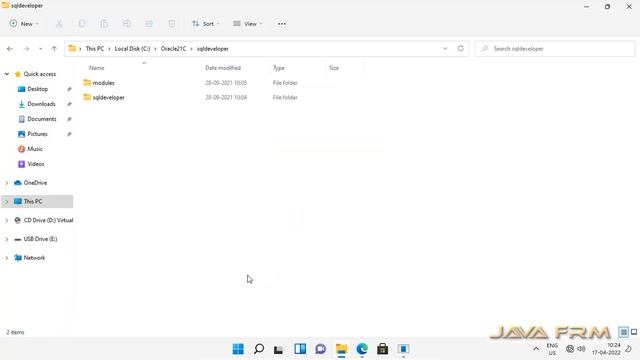The width and height of the screenshot is (640, 360).
Task: Open the View layout dropdown
Action: pyautogui.click(x=247, y=24)
